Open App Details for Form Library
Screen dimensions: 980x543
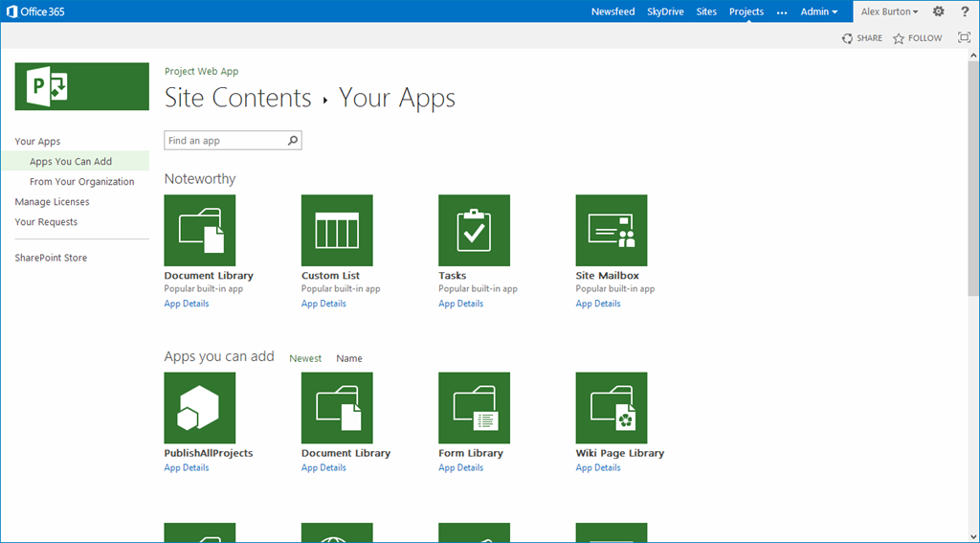(x=460, y=467)
